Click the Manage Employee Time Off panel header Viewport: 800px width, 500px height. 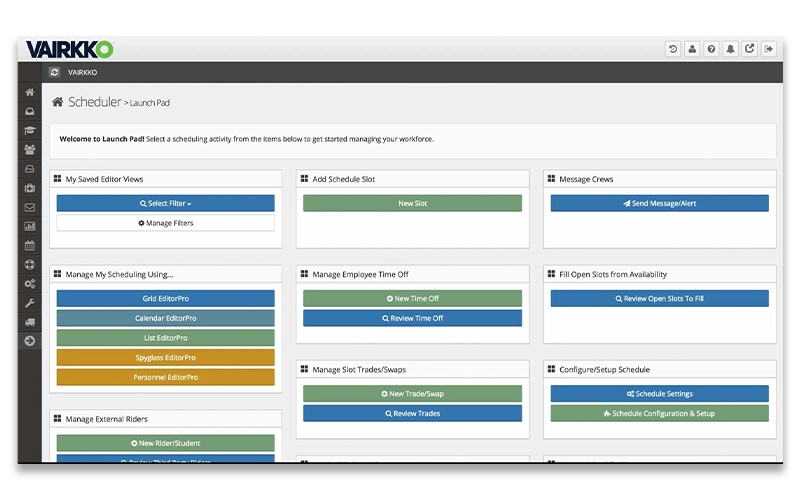[412, 274]
